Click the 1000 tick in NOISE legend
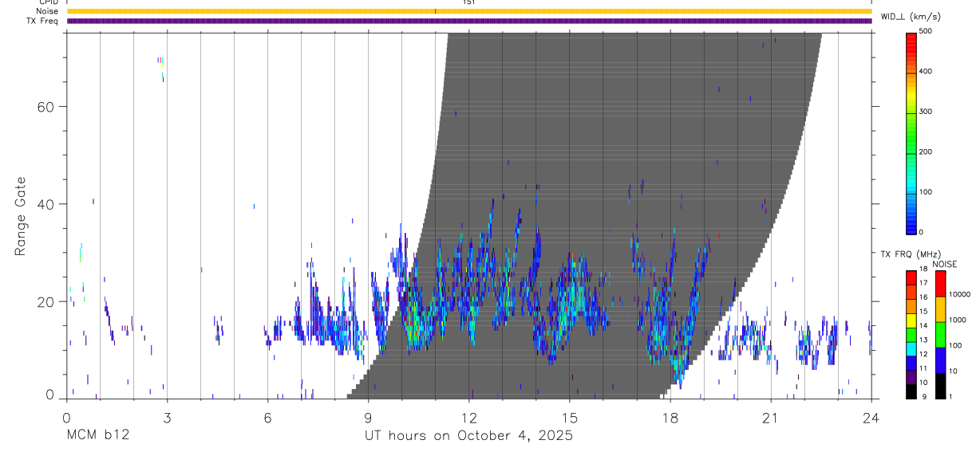 (957, 320)
